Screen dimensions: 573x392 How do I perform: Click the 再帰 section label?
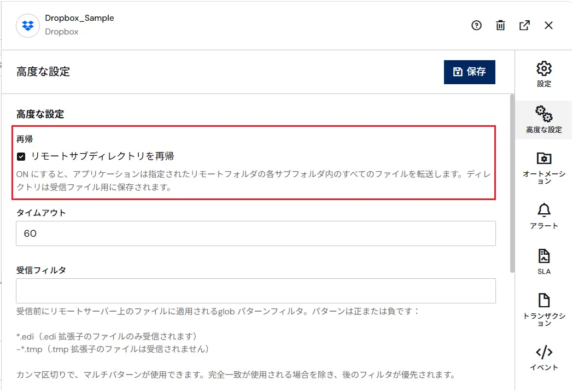coord(25,139)
